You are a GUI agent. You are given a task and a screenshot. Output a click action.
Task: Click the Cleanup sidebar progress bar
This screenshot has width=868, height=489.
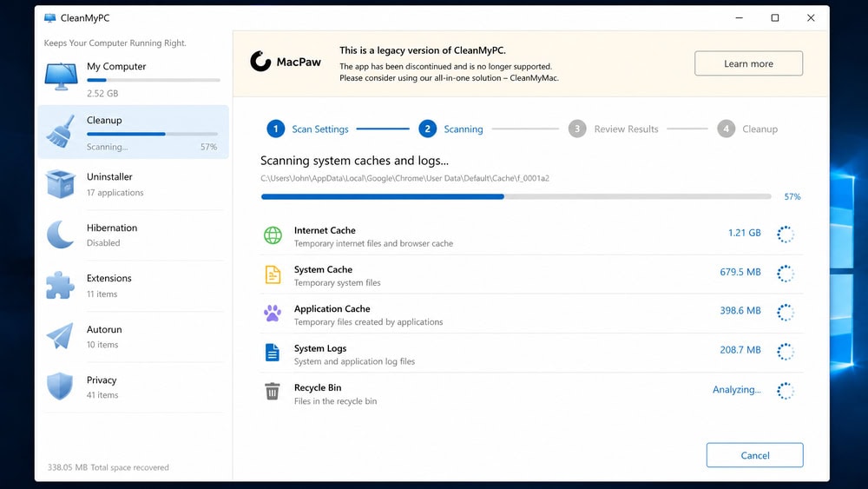(x=152, y=134)
